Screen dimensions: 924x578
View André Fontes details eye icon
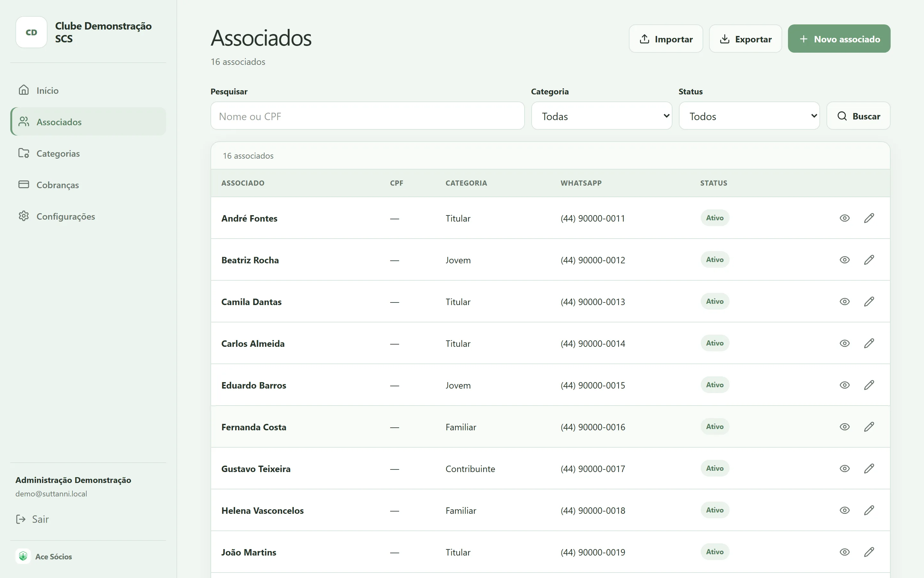pos(844,218)
